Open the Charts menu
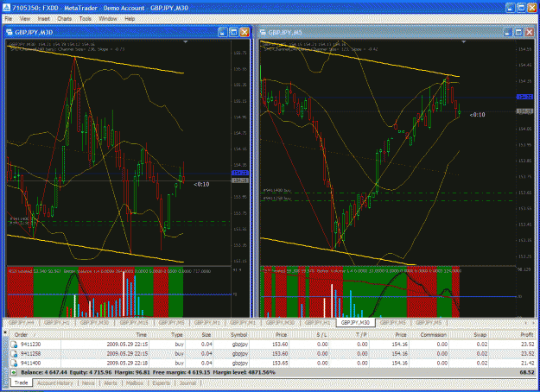The height and width of the screenshot is (392, 540). 65,19
